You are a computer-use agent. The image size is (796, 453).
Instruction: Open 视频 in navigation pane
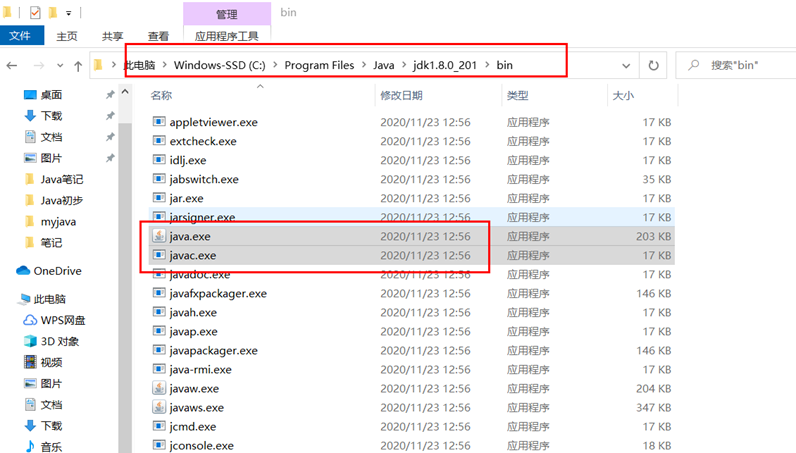pos(51,363)
